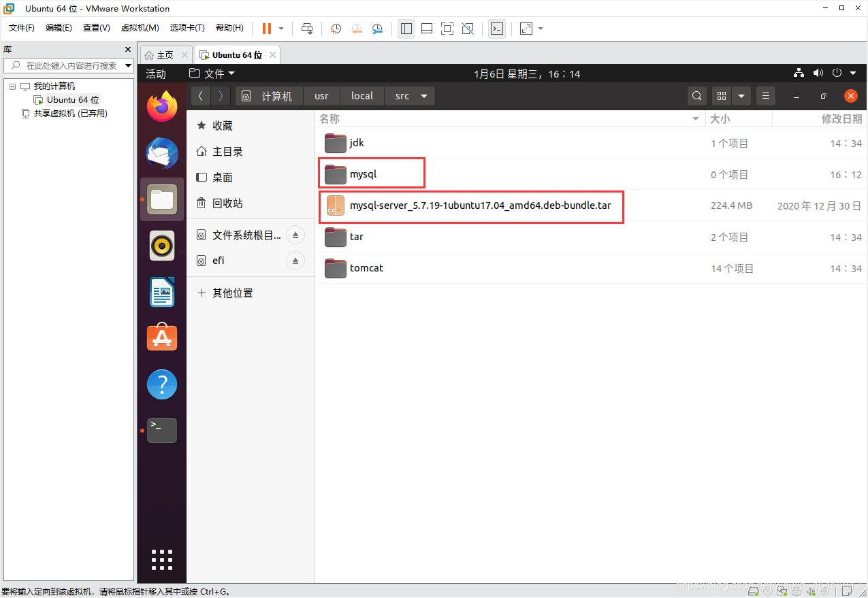Image resolution: width=868 pixels, height=598 pixels.
Task: Open the 文件 app menu in top bar
Action: click(212, 73)
